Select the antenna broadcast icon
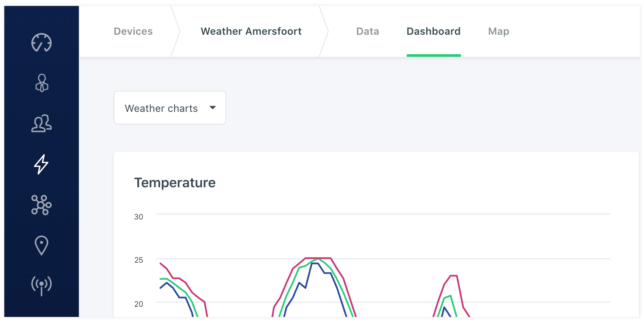This screenshot has height=322, width=644. point(42,285)
